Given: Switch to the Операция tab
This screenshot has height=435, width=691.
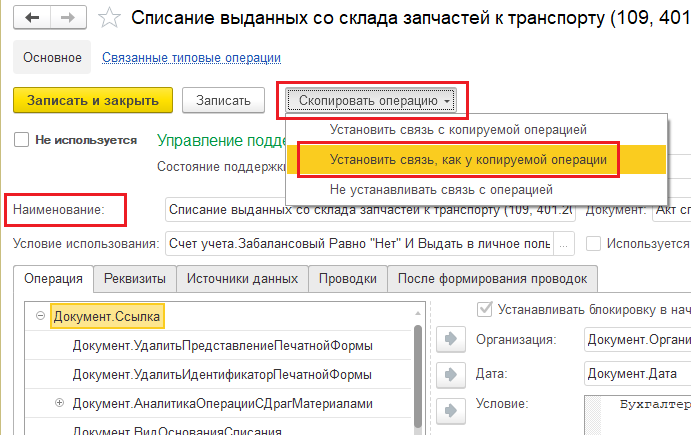Looking at the screenshot, I should click(53, 279).
